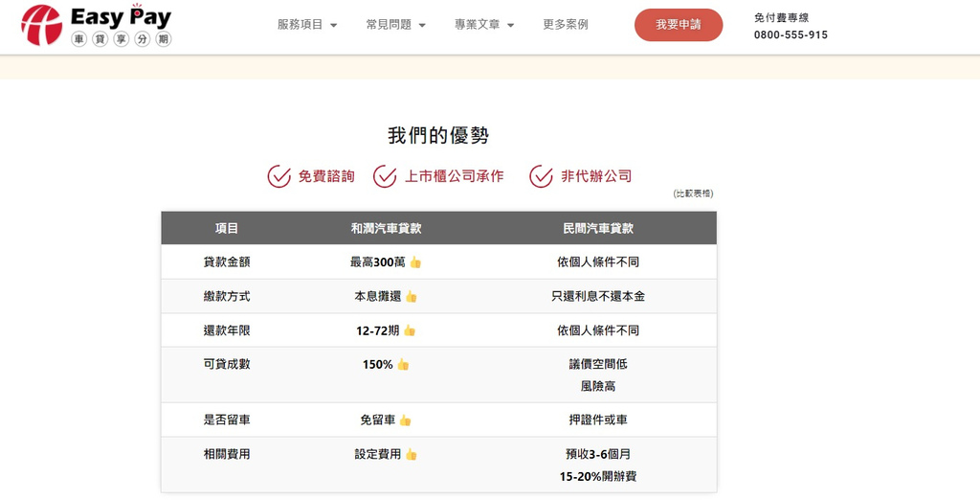Click the thumbs-up icon beside 150%

click(403, 365)
